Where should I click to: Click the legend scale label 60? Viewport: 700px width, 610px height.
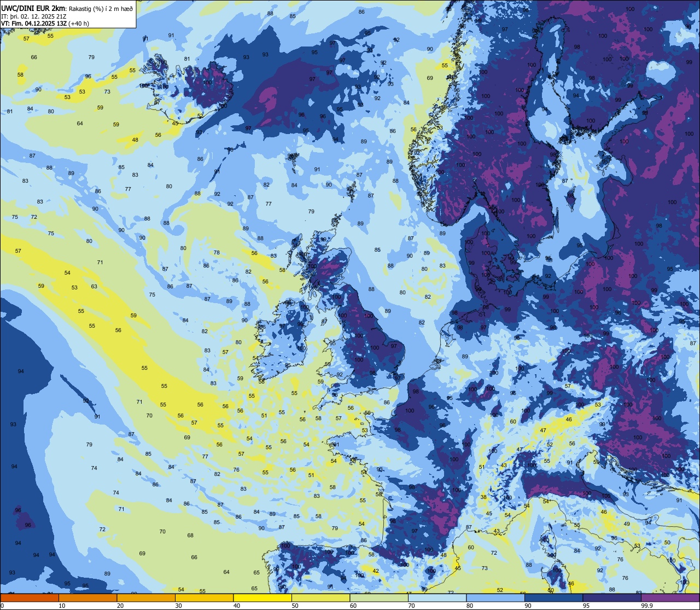click(x=353, y=606)
